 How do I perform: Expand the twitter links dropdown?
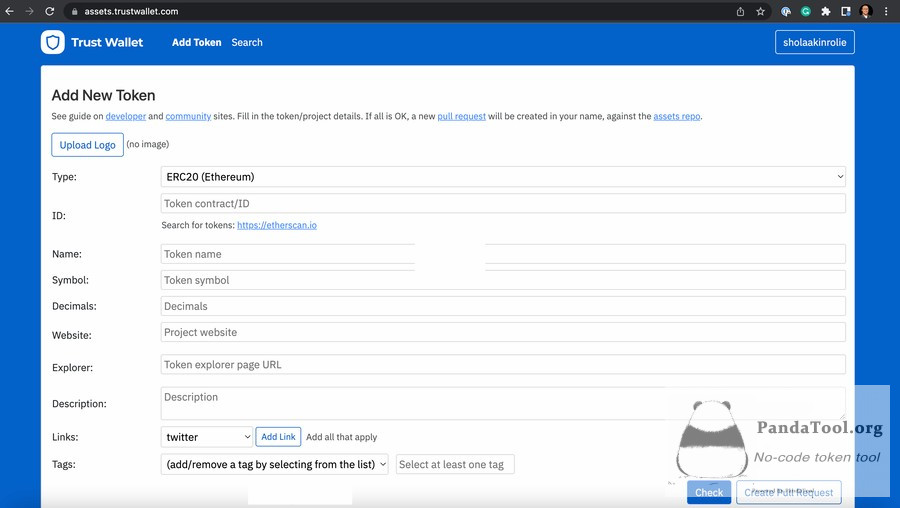click(207, 437)
